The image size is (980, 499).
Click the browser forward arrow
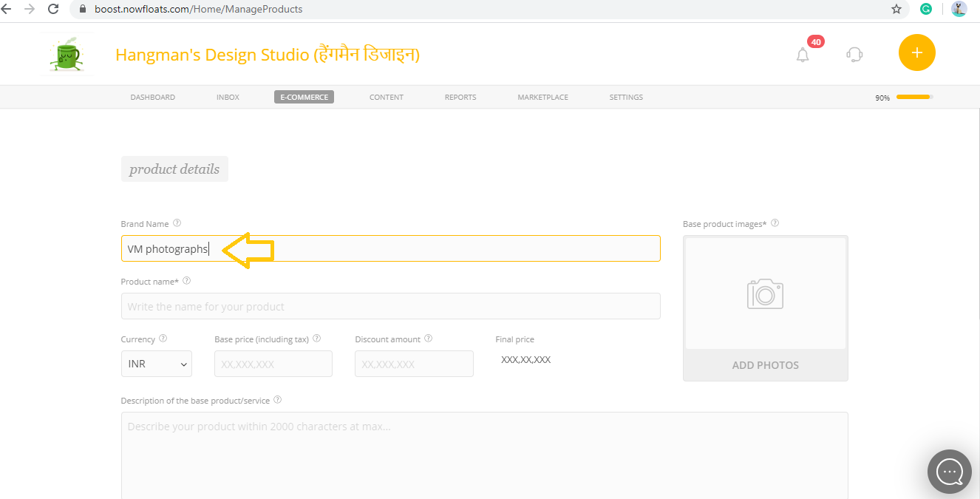pos(30,9)
